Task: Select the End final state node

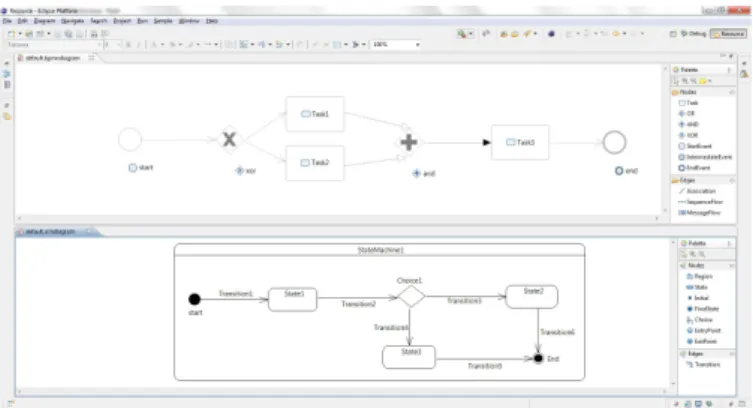Action: point(538,358)
